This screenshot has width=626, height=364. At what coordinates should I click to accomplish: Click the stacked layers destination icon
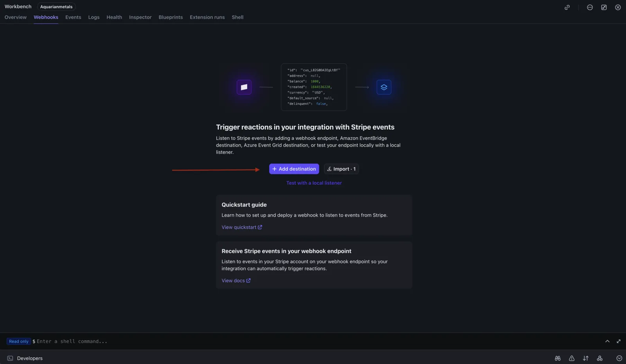click(384, 87)
